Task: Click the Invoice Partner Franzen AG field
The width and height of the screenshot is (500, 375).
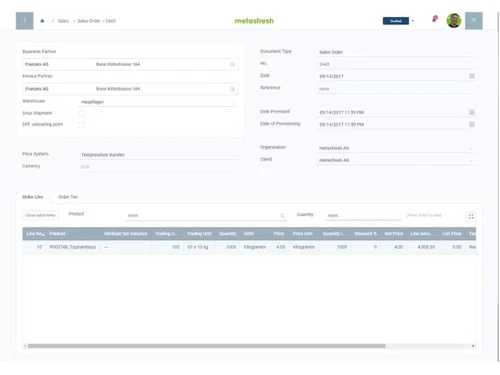Action: point(130,89)
